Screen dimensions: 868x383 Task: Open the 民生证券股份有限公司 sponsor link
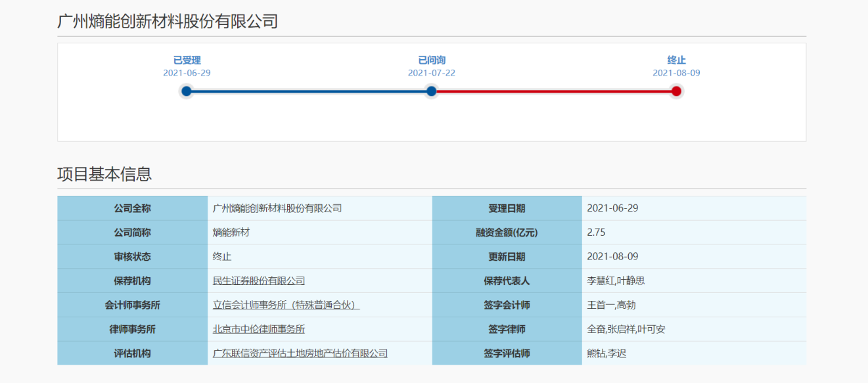258,281
